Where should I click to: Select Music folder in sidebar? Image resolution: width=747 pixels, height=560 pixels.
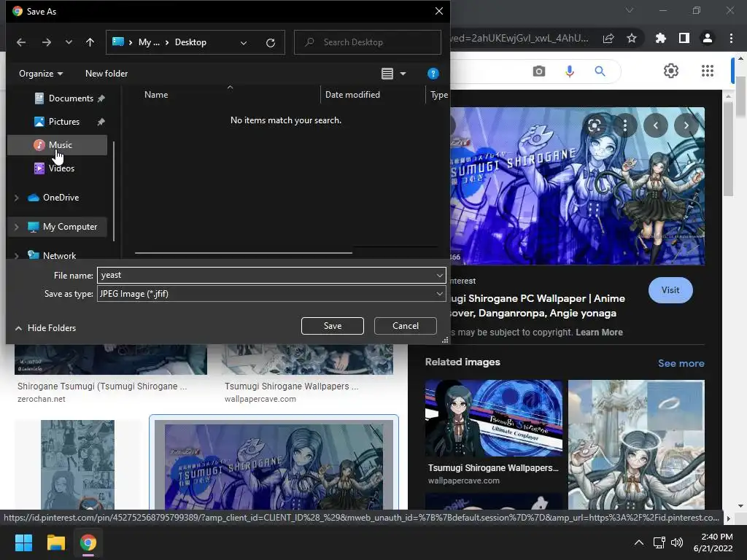coord(57,145)
